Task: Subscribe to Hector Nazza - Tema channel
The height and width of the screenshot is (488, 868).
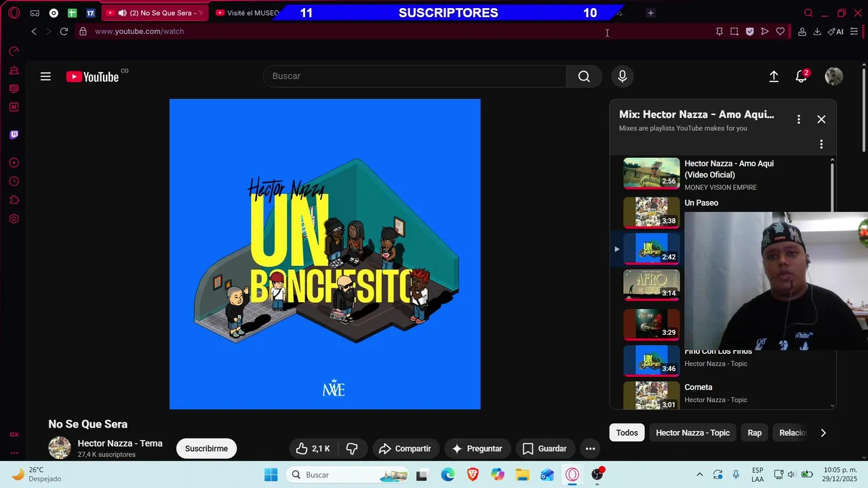Action: pos(206,449)
